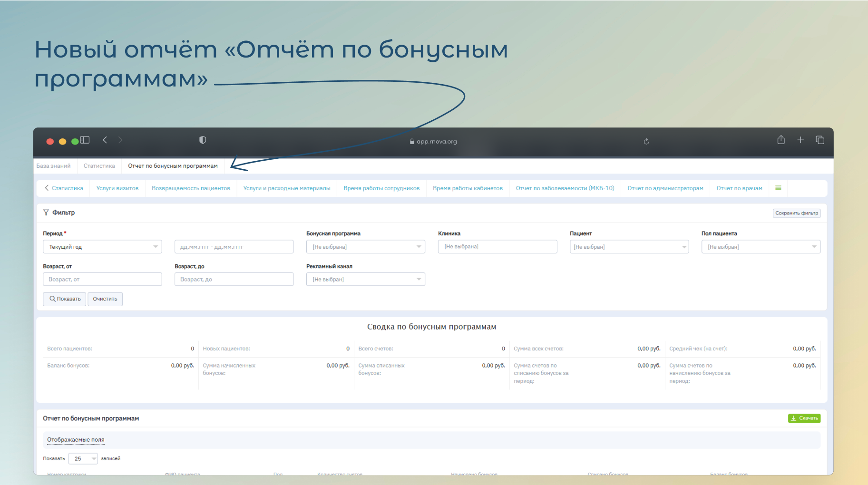Show tab overview icon in browser

[x=820, y=140]
